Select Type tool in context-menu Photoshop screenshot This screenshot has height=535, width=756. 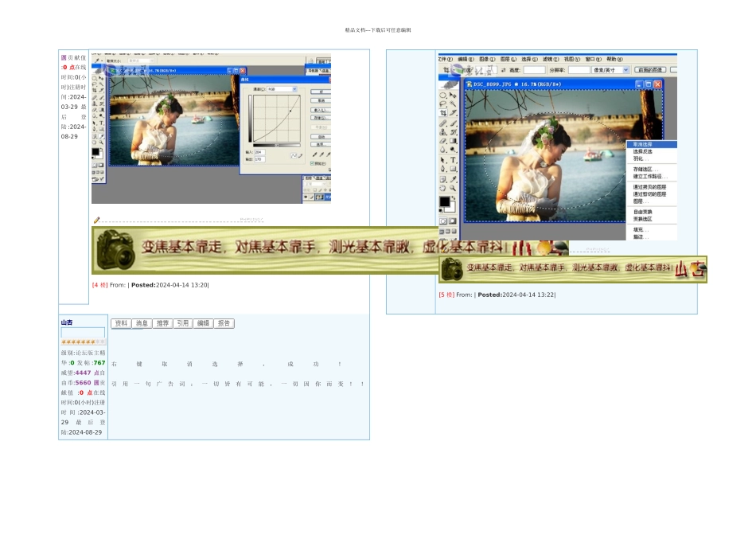pyautogui.click(x=453, y=160)
